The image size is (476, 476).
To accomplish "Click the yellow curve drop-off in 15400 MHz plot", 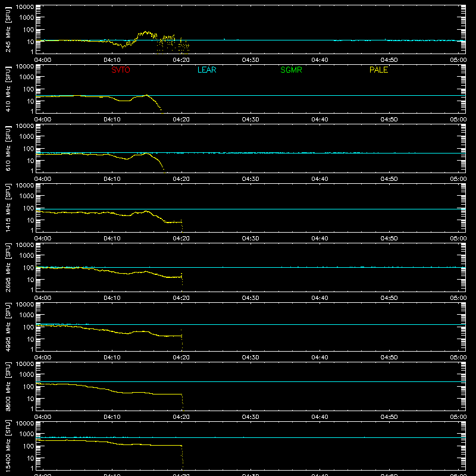I will [182, 457].
